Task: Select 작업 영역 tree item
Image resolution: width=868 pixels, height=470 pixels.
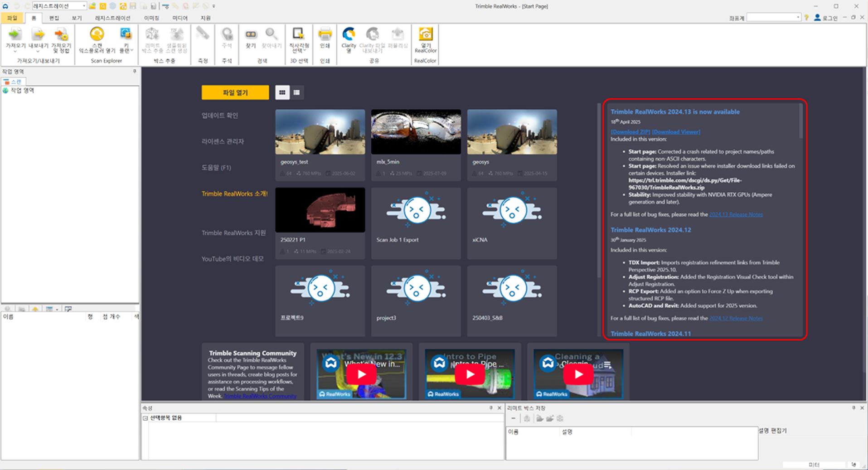Action: click(x=22, y=91)
